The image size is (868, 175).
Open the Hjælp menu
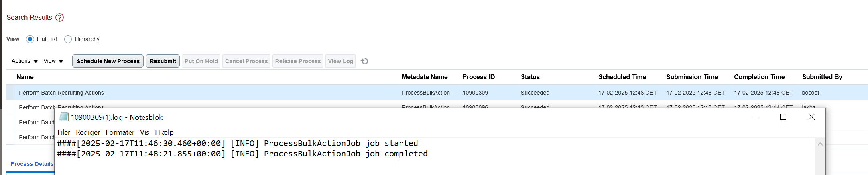164,132
